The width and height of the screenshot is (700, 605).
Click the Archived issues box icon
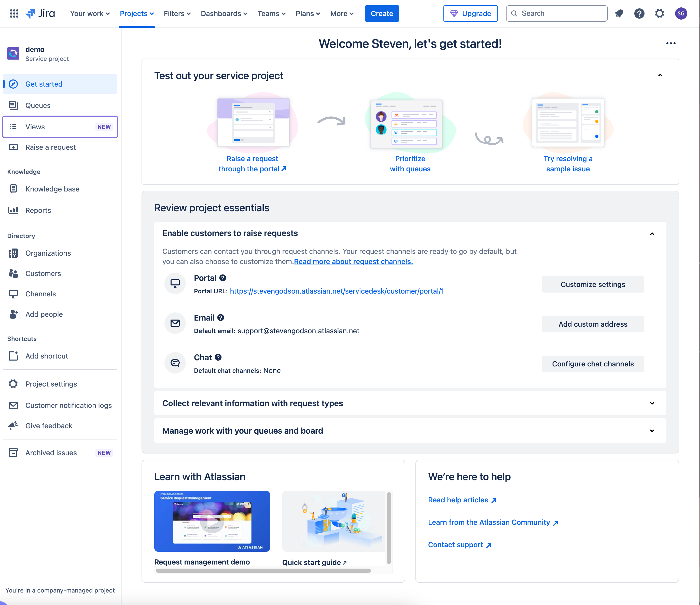13,452
